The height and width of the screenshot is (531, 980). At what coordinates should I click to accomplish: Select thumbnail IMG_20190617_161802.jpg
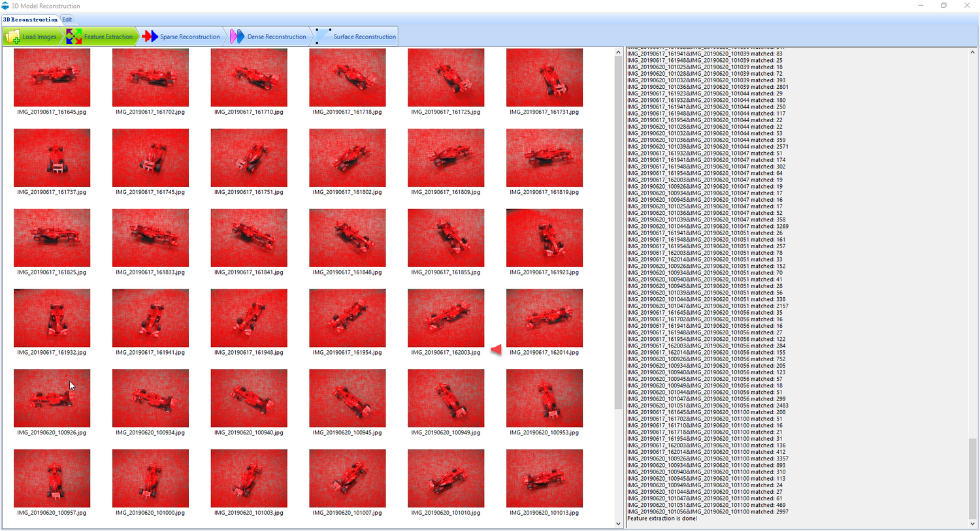[348, 157]
